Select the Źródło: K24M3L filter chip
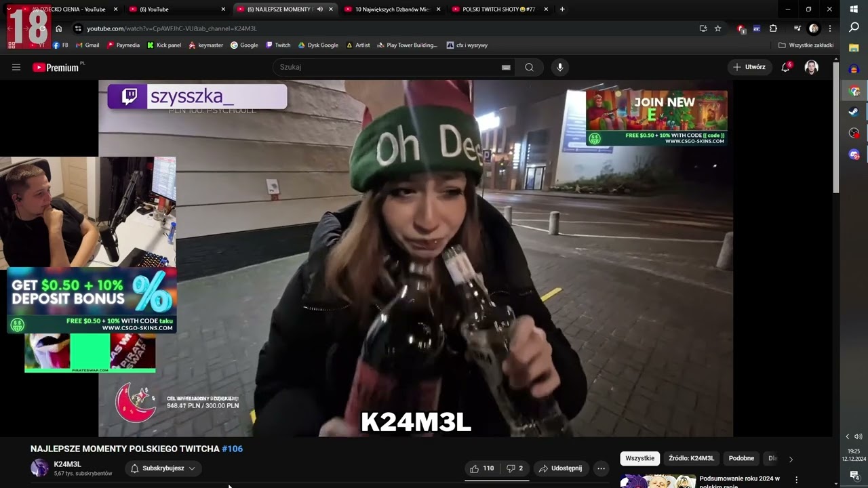This screenshot has height=488, width=868. [691, 459]
